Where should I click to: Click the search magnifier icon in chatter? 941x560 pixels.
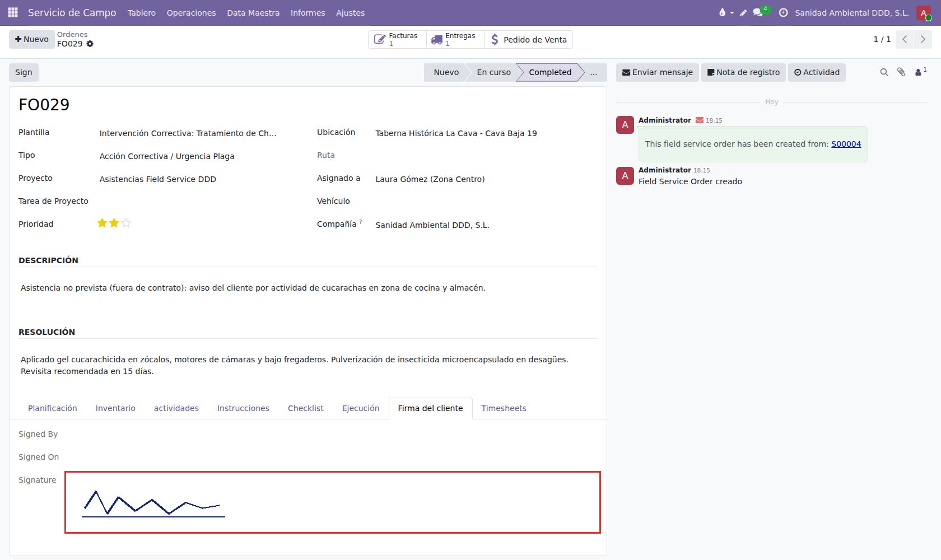[x=884, y=72]
